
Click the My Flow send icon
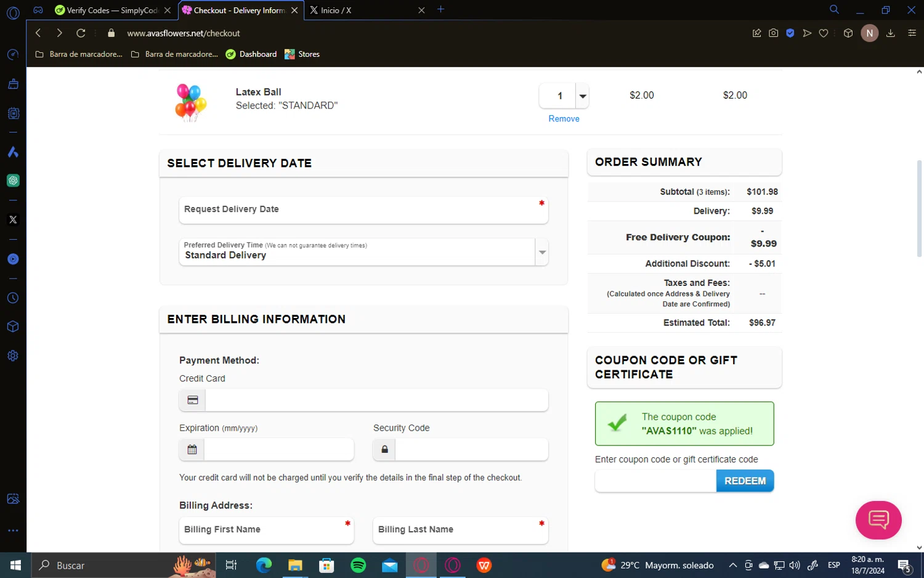[807, 33]
